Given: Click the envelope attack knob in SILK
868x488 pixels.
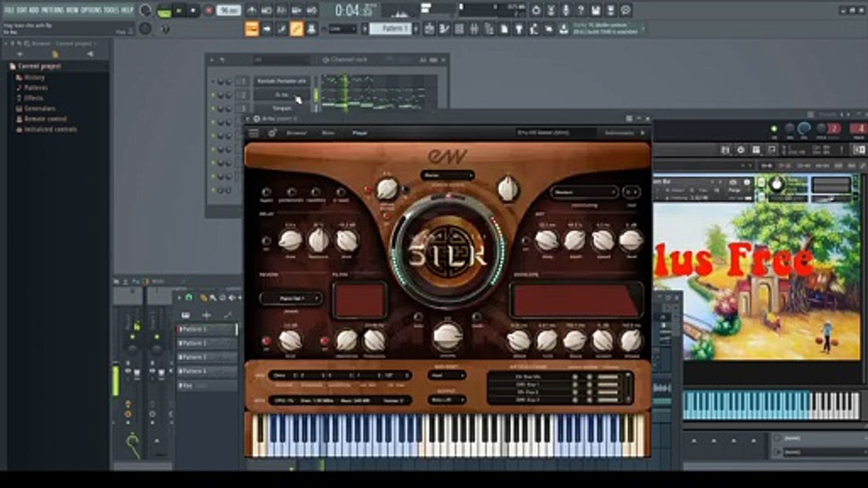Looking at the screenshot, I should (x=519, y=340).
